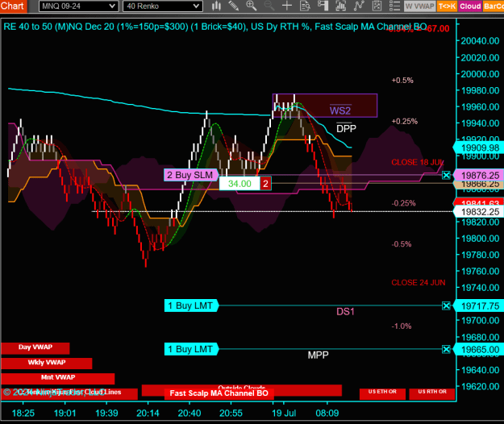This screenshot has width=504, height=424.
Task: Toggle the Cloud button
Action: click(x=470, y=6)
